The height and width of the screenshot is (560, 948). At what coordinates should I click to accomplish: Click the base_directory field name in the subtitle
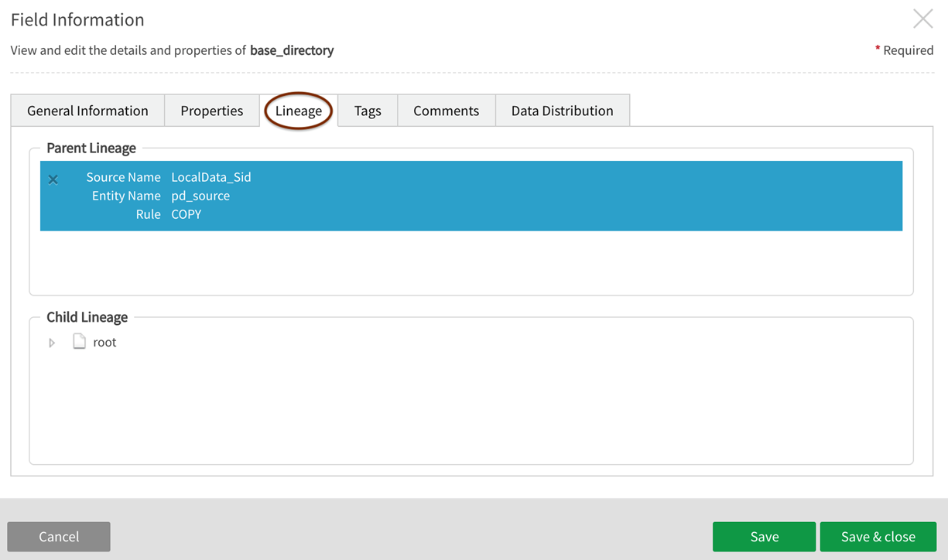(x=292, y=50)
